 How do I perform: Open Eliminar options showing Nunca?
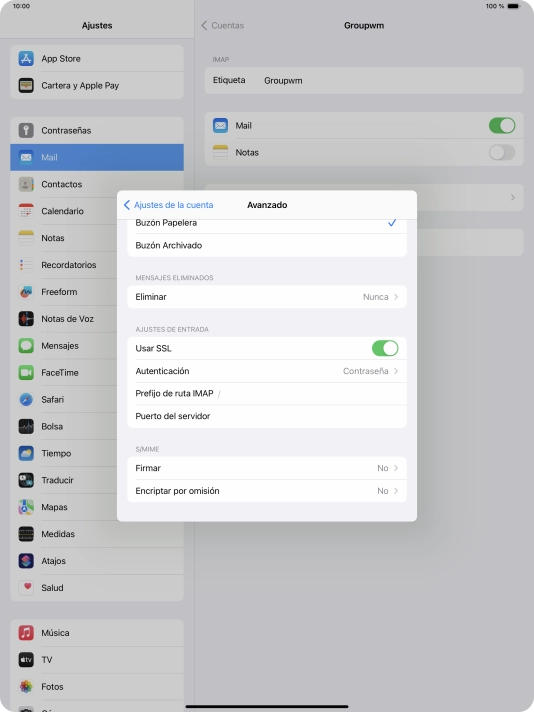pos(267,297)
